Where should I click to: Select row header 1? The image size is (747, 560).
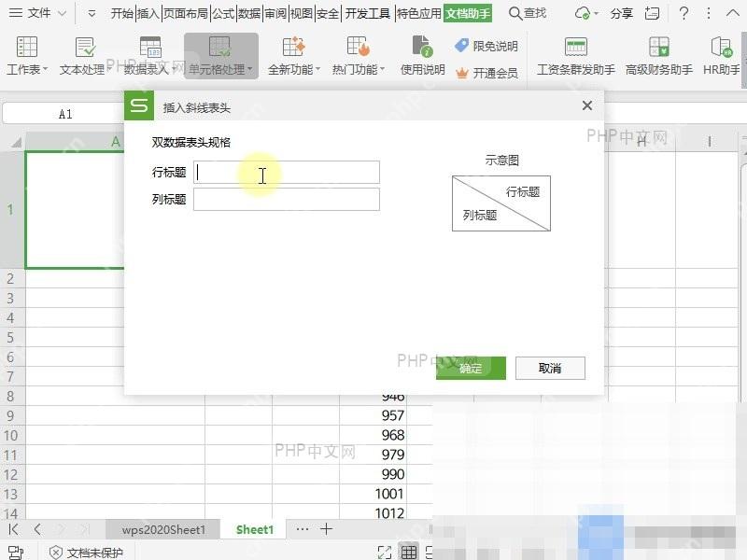[x=11, y=209]
